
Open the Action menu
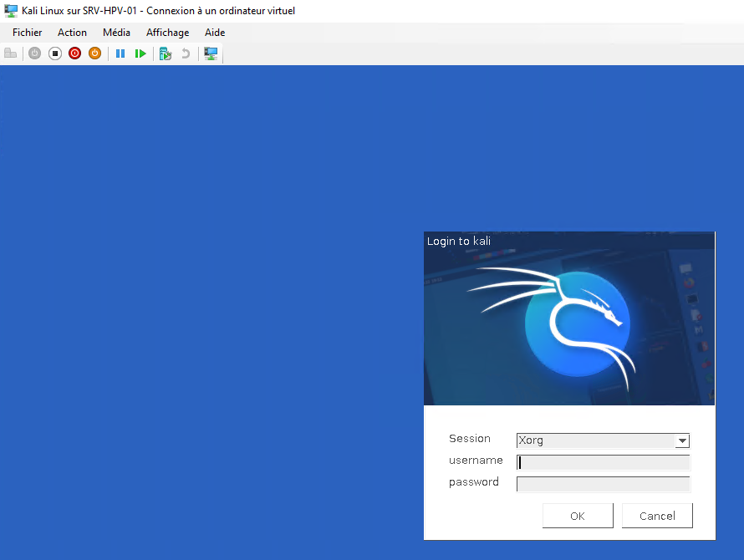coord(72,33)
